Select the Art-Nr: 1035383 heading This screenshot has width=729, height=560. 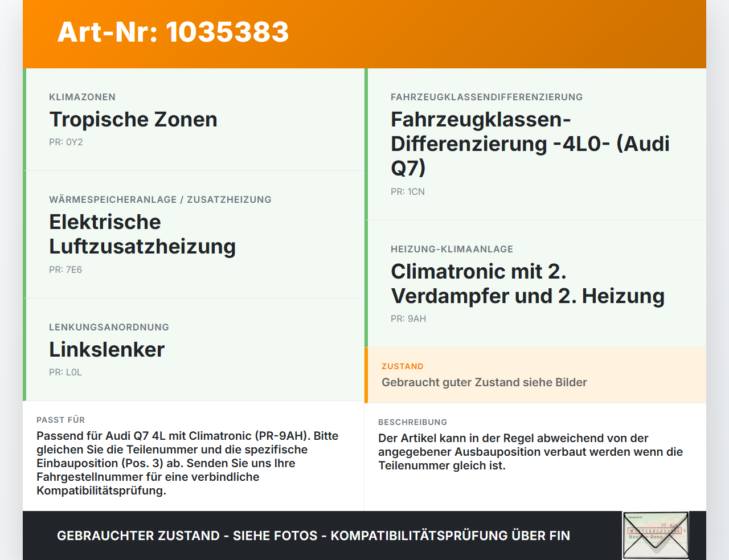(173, 32)
